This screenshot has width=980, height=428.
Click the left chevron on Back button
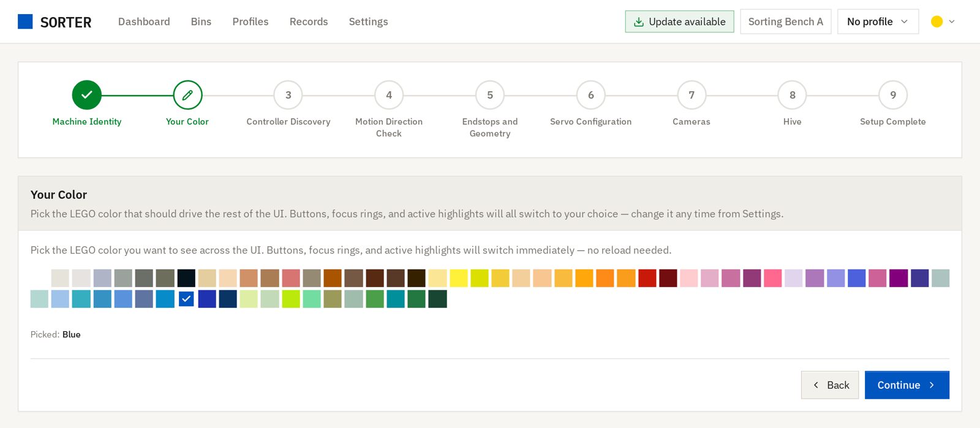click(x=816, y=385)
